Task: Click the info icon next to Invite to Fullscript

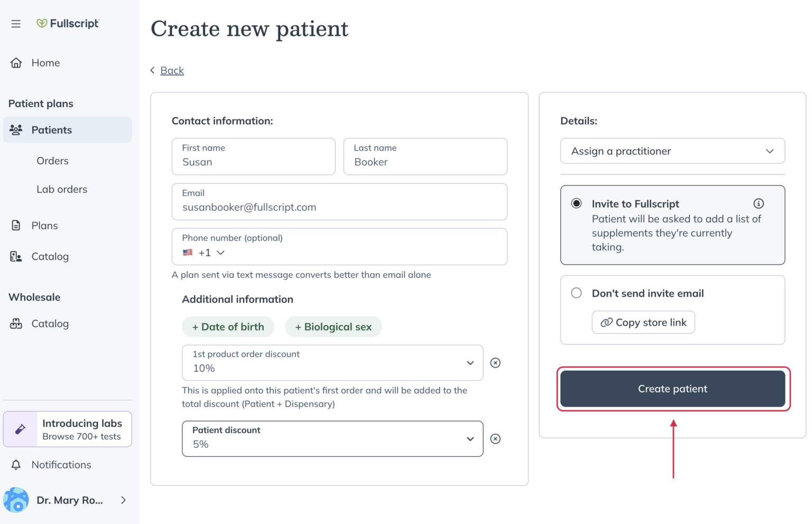Action: tap(759, 203)
